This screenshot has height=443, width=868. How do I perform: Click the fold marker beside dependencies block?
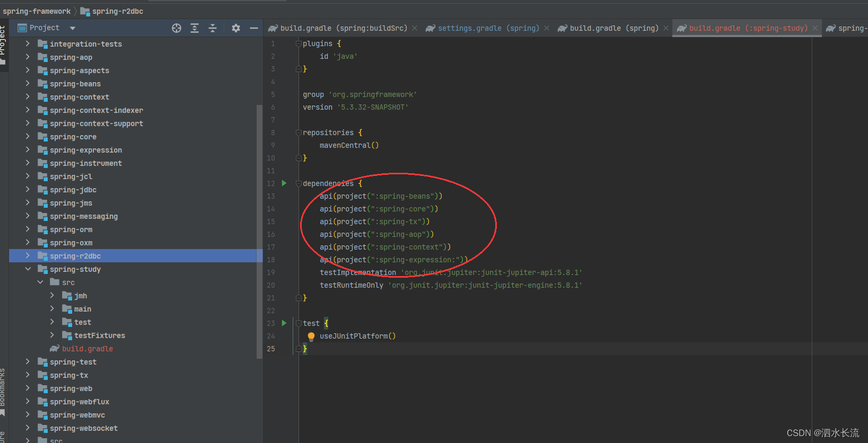[x=299, y=183]
